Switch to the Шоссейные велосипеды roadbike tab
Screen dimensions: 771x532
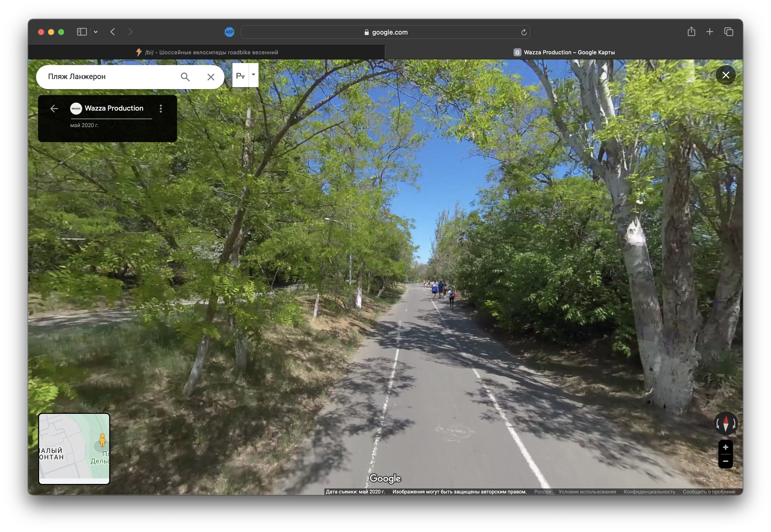[x=207, y=52]
